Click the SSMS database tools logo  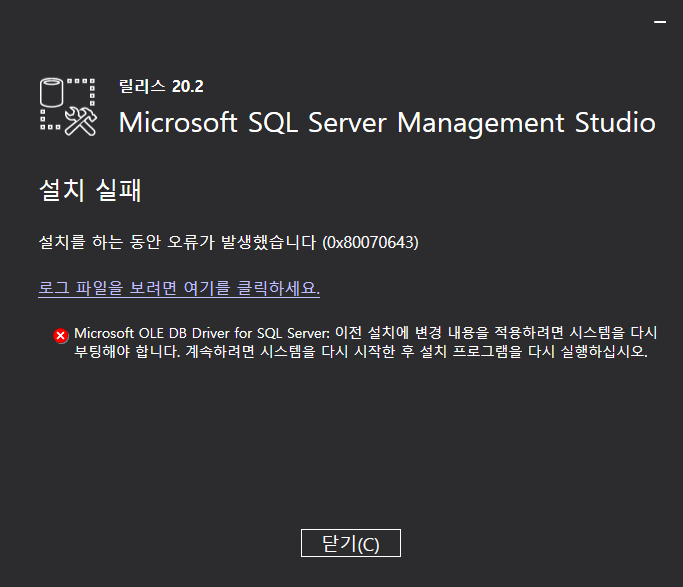pyautogui.click(x=68, y=107)
